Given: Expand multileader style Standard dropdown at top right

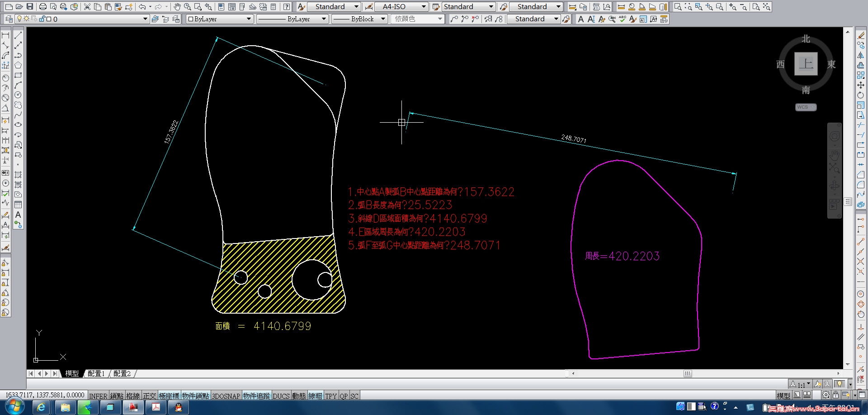Looking at the screenshot, I should [x=558, y=6].
